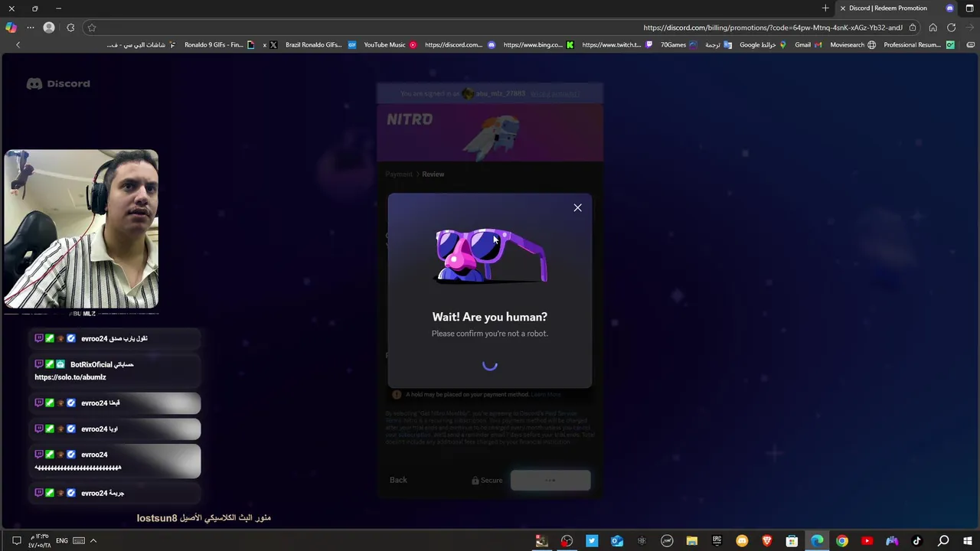Open YouTube from the taskbar
This screenshot has height=551, width=980.
pos(867,541)
